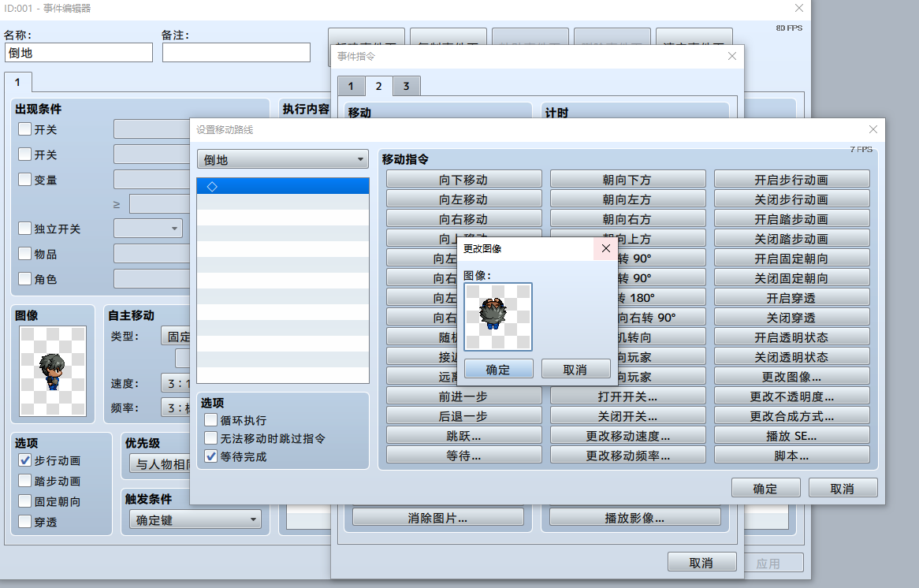The image size is (919, 588).
Task: Edit the 名称 field containing 倒地
Action: pyautogui.click(x=79, y=53)
